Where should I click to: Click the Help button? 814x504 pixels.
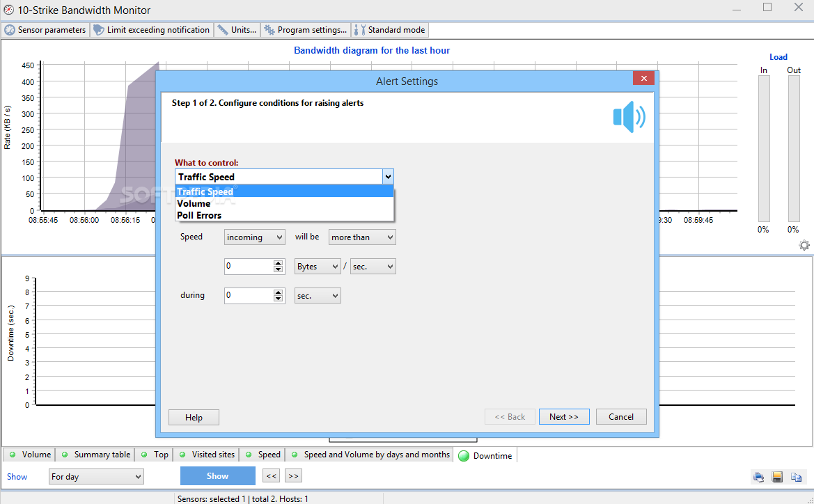click(194, 417)
